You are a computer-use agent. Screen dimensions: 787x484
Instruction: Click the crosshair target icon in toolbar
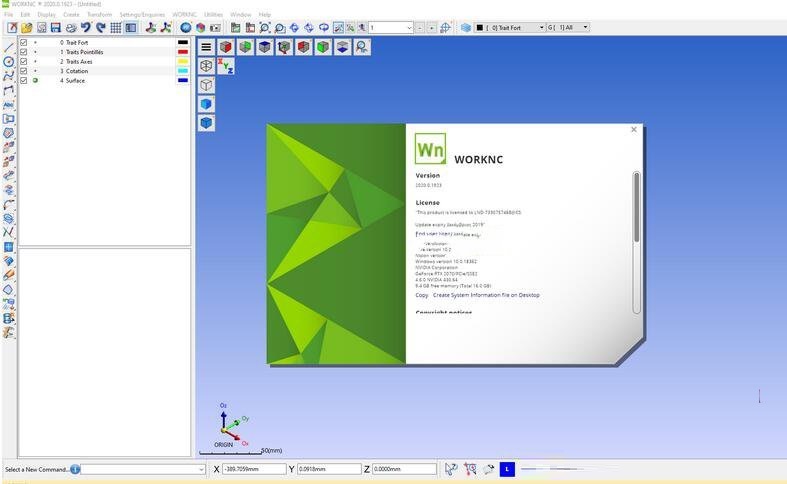[445, 28]
